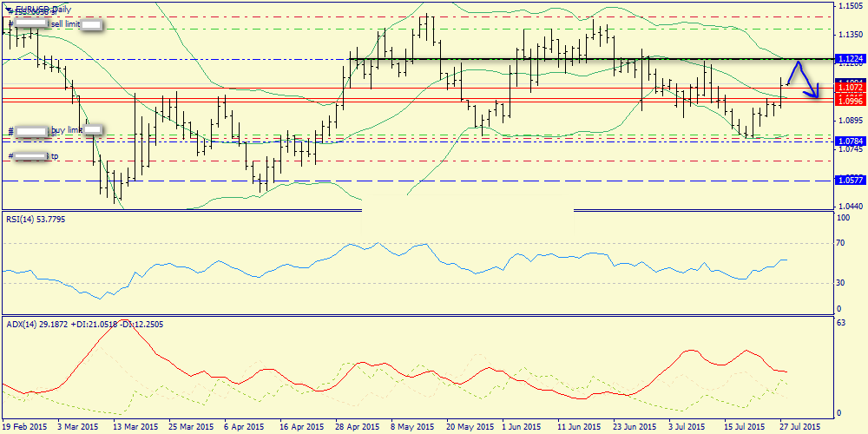Click the 1.1350 value on price scale
The image size is (868, 434).
point(850,35)
